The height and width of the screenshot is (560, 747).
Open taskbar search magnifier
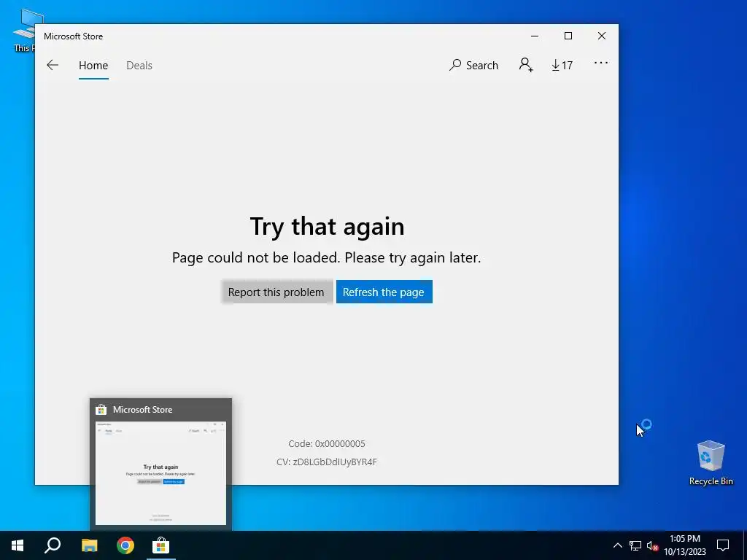point(53,545)
